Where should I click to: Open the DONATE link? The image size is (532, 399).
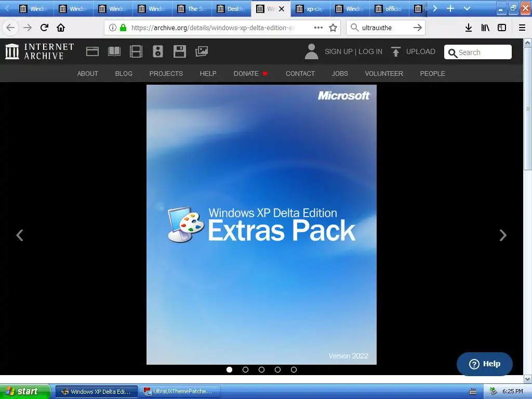250,74
